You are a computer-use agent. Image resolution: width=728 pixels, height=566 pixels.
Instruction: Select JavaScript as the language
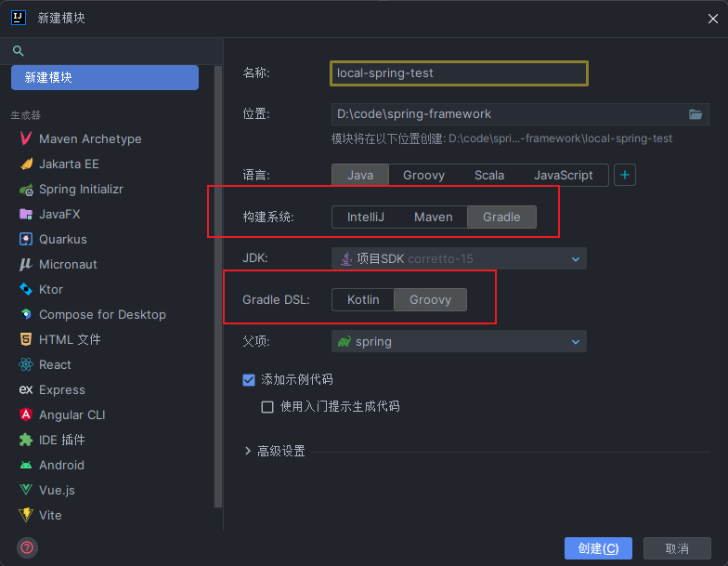click(x=563, y=175)
